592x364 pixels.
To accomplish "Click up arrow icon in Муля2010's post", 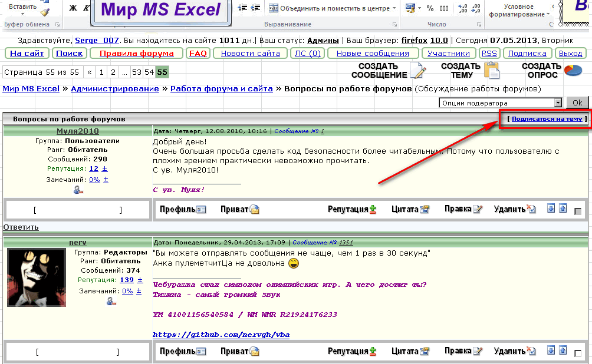I will pos(563,209).
